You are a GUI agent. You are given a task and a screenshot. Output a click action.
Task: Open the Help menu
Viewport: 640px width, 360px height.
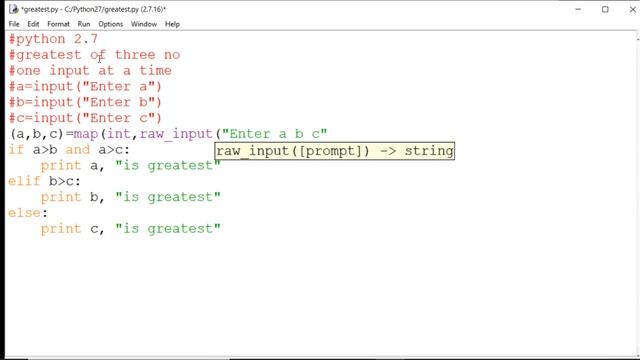(172, 24)
